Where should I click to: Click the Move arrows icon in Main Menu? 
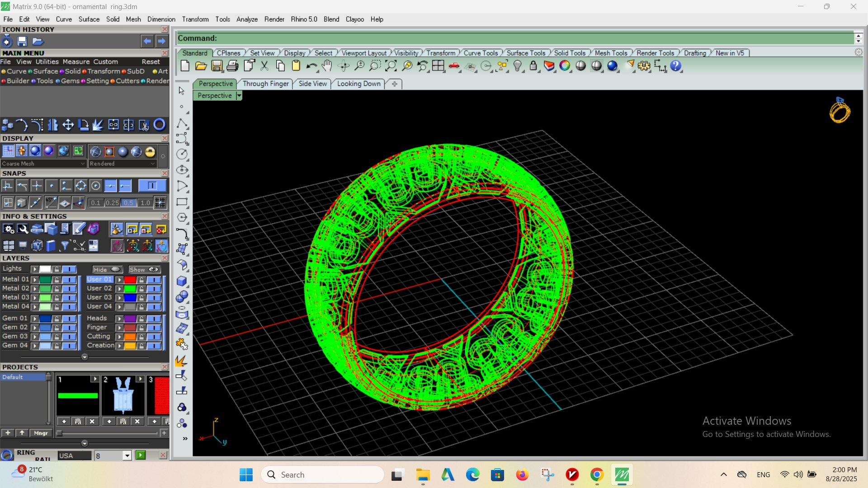tap(68, 125)
